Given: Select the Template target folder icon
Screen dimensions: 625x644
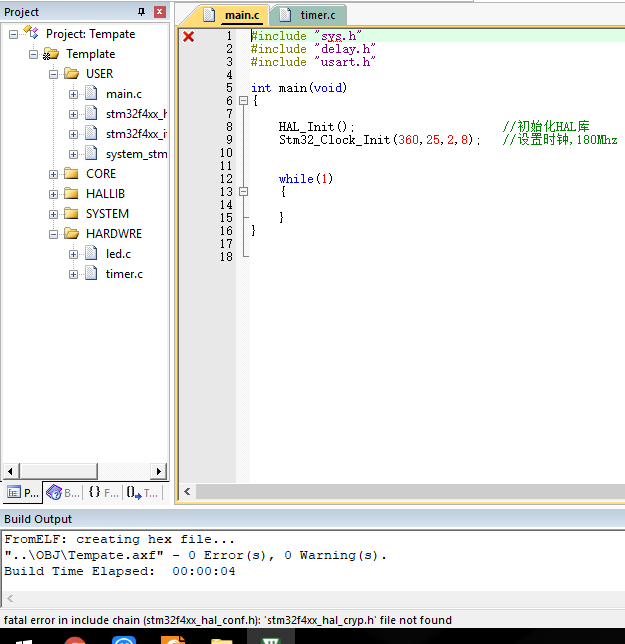Looking at the screenshot, I should coord(51,54).
